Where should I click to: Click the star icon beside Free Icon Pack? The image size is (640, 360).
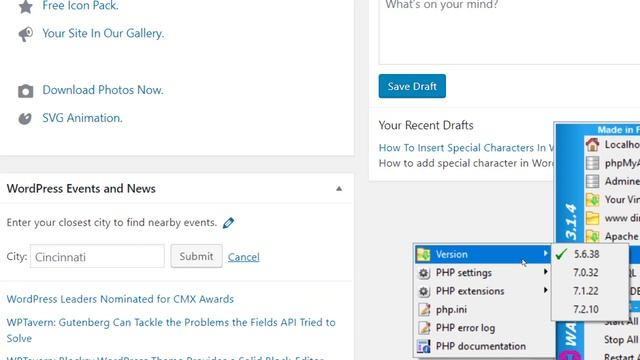click(x=26, y=7)
